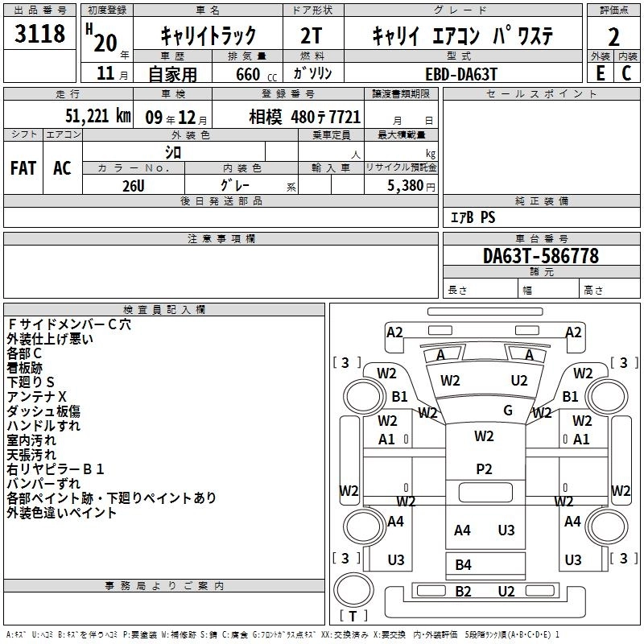Select the vehicle name キャリイトラック
The image size is (644, 644).
coord(208,35)
